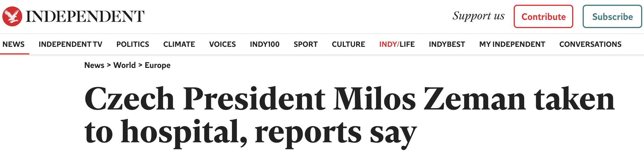The image size is (644, 154).
Task: Click the News breadcrumb link
Action: pyautogui.click(x=94, y=65)
